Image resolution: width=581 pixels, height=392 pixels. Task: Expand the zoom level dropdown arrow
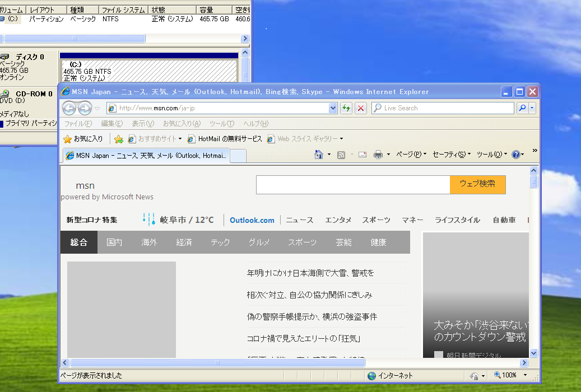point(525,375)
